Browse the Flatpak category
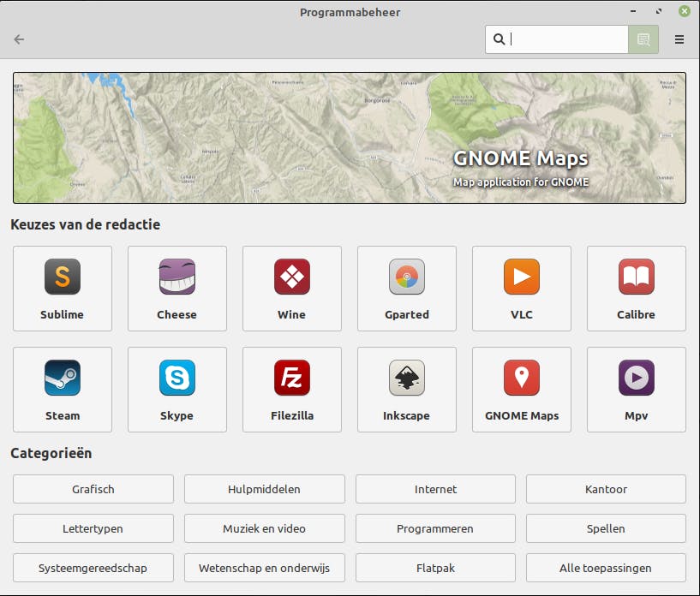Screen dimensions: 700x596 click(x=435, y=568)
